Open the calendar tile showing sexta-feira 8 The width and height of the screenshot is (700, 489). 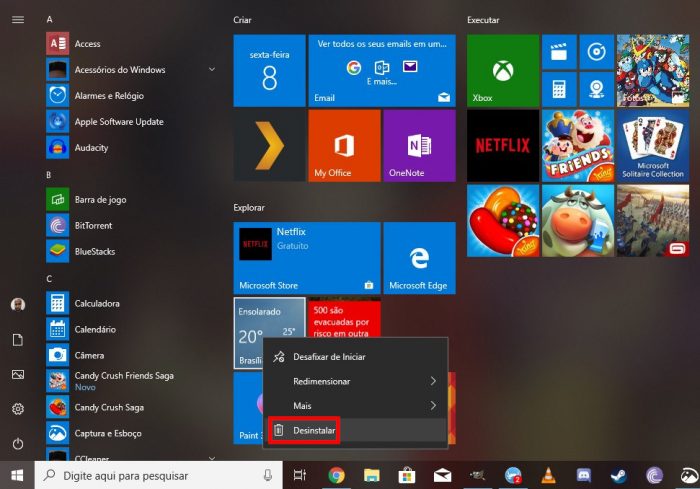tap(269, 71)
